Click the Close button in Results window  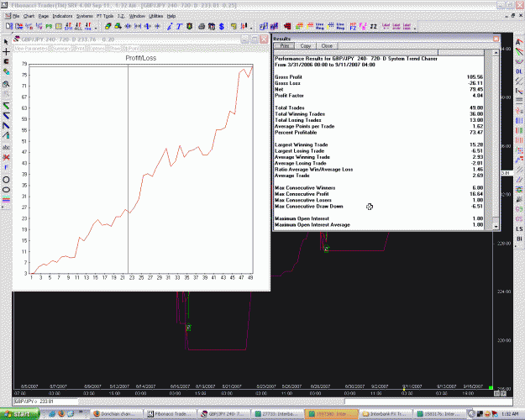[327, 46]
